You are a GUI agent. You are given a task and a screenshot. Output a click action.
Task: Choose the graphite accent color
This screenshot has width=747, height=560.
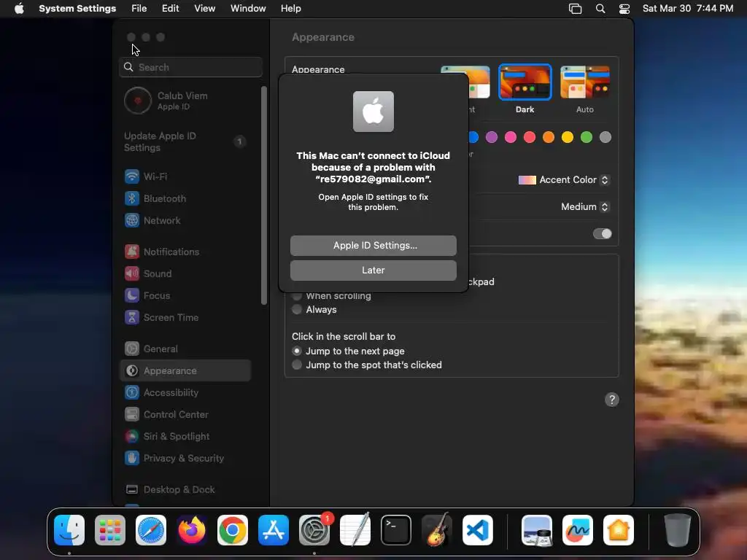click(x=605, y=138)
